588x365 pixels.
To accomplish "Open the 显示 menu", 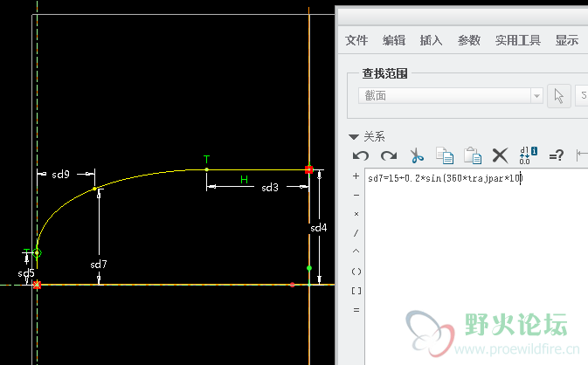I will click(x=567, y=40).
